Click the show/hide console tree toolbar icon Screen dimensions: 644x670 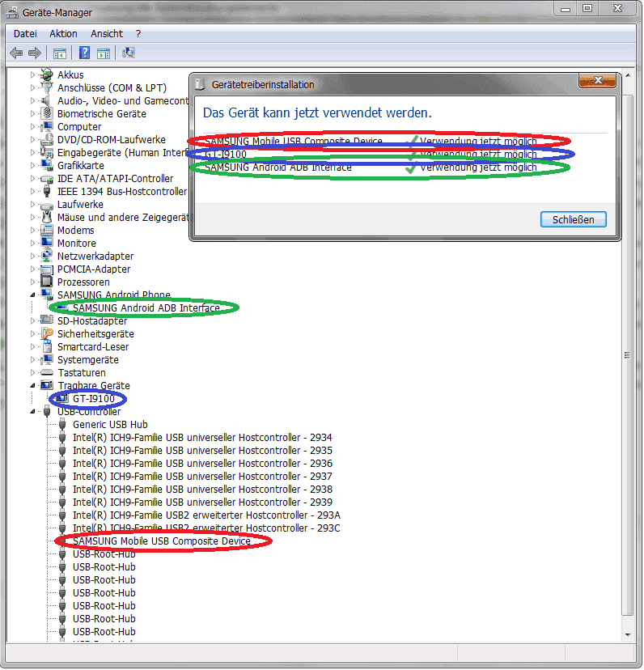(x=60, y=53)
